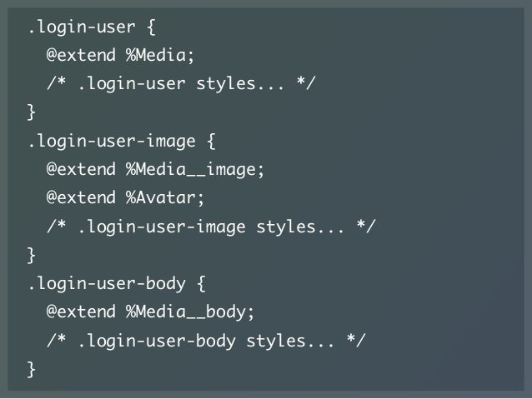Viewport: 532px width, 399px height.
Task: Click the .login-user styles comment
Action: point(181,84)
